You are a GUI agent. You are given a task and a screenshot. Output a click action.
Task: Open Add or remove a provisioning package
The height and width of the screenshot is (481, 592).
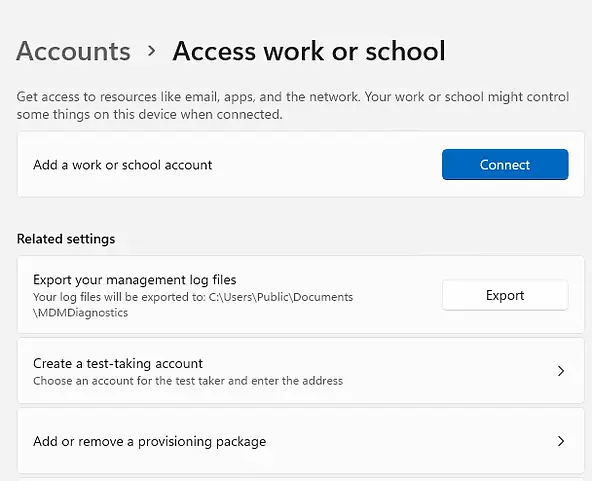coord(301,441)
